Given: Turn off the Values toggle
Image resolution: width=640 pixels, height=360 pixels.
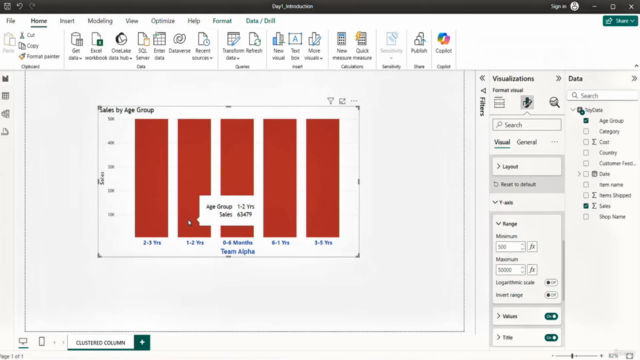Looking at the screenshot, I should click(551, 316).
